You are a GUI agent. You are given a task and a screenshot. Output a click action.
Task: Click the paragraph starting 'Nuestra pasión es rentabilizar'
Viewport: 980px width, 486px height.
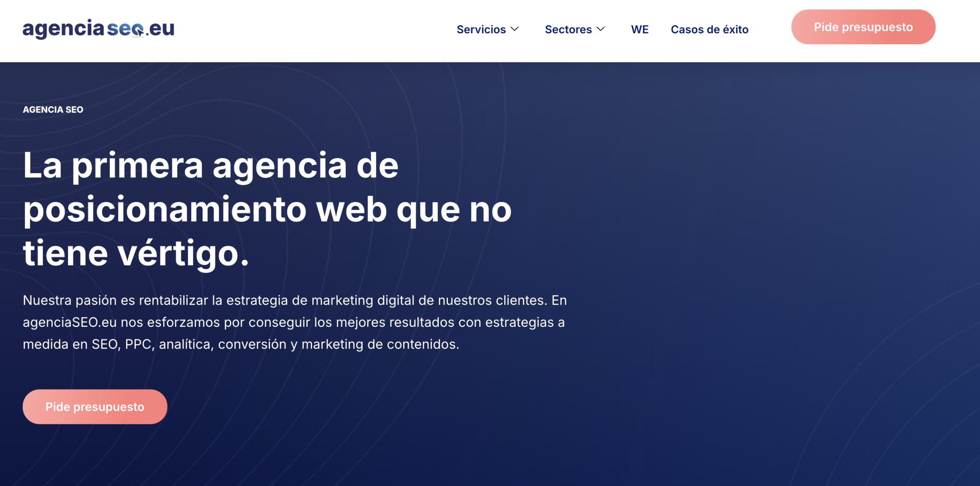point(295,322)
